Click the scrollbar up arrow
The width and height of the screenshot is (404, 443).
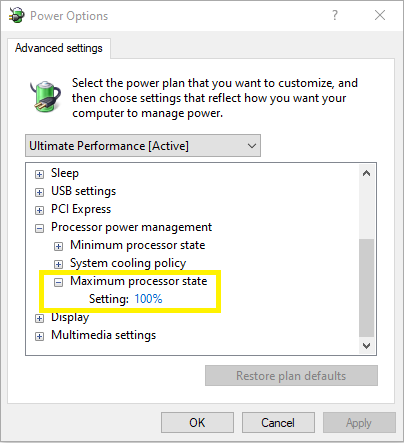pyautogui.click(x=367, y=173)
